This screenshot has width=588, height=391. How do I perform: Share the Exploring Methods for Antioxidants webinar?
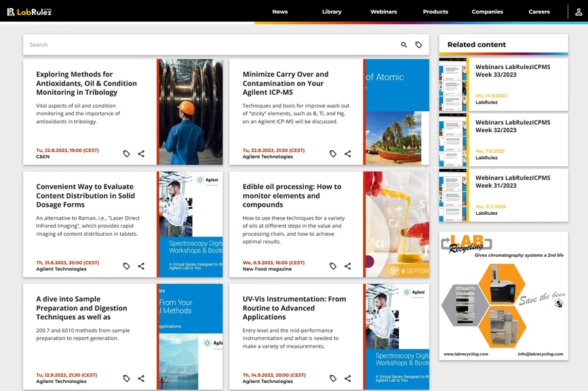click(x=141, y=154)
